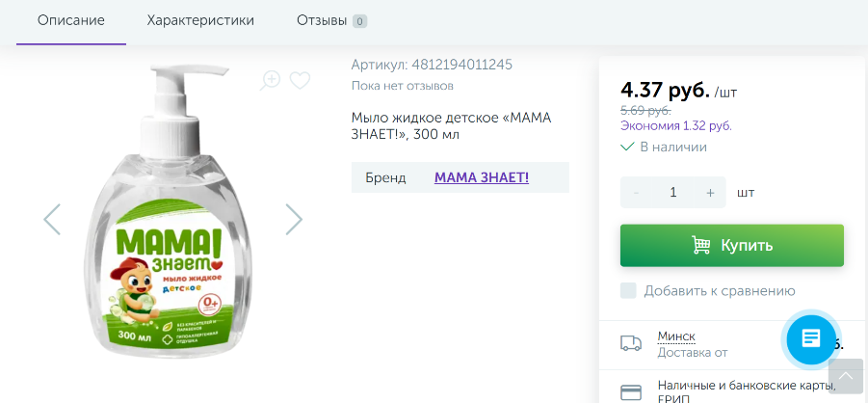This screenshot has width=868, height=403.
Task: Switch to the Описание tab
Action: click(x=71, y=20)
